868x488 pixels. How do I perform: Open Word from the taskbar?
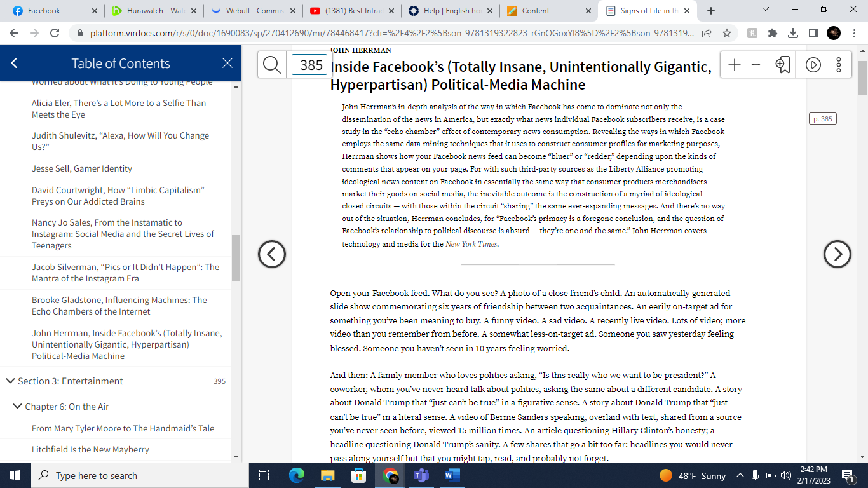(452, 475)
